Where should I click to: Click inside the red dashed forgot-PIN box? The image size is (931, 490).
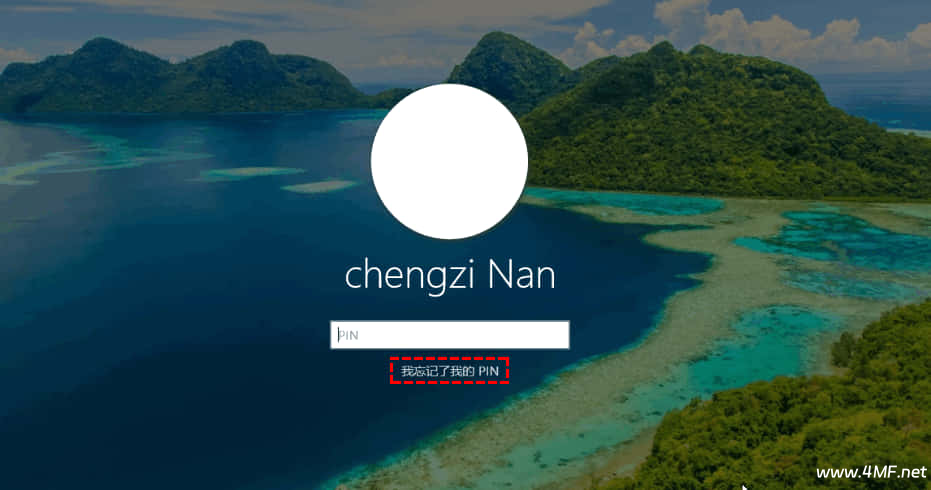[x=449, y=371]
